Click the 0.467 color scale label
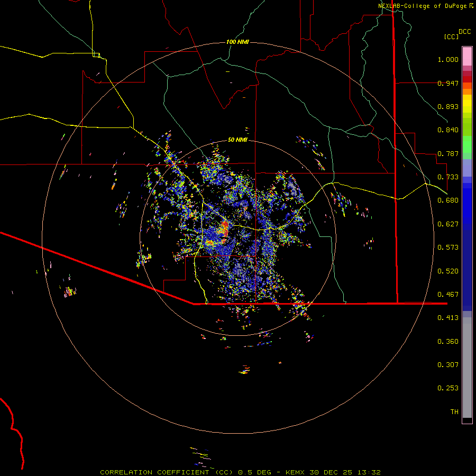The height and width of the screenshot is (476, 476). [x=448, y=295]
